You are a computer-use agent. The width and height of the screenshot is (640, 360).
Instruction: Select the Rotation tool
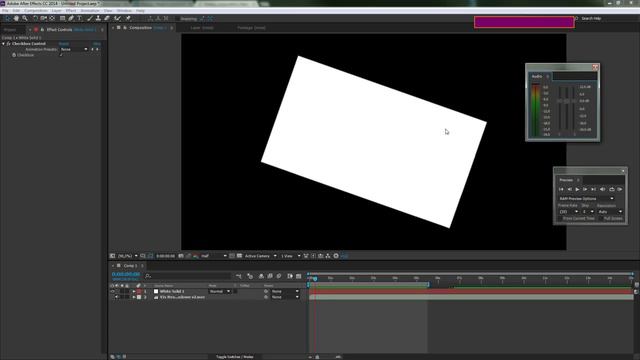tap(35, 18)
